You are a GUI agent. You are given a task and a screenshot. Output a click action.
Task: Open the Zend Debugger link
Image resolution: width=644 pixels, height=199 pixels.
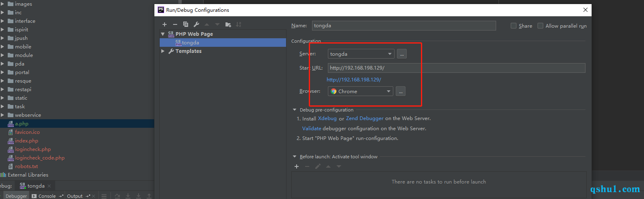click(x=364, y=118)
